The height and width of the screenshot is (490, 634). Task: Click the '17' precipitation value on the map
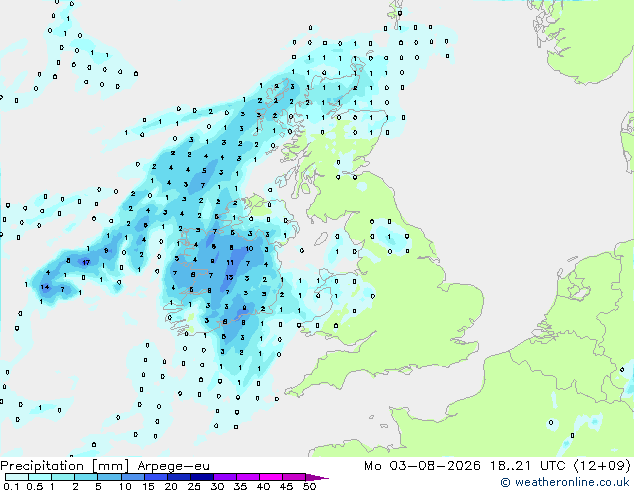pyautogui.click(x=86, y=262)
